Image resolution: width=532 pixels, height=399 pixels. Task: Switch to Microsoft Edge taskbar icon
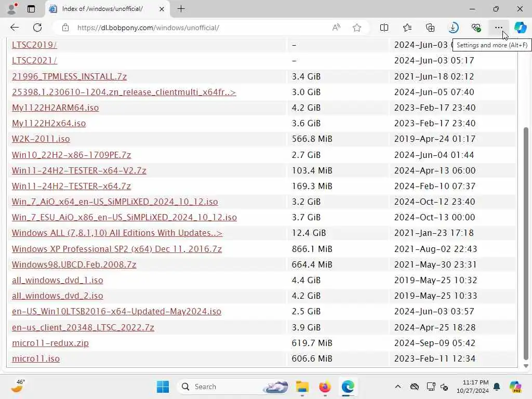coord(348,387)
